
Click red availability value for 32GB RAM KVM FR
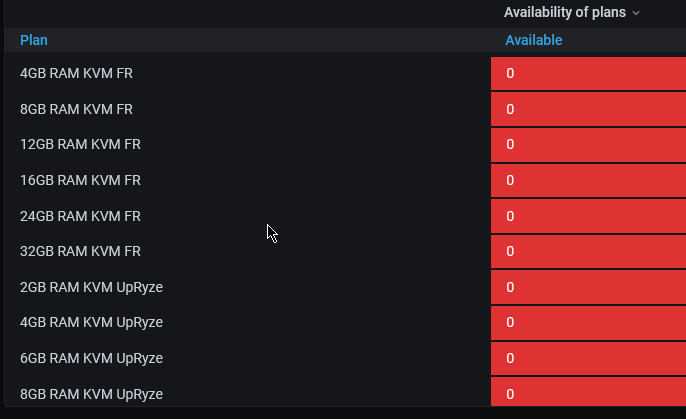point(510,252)
